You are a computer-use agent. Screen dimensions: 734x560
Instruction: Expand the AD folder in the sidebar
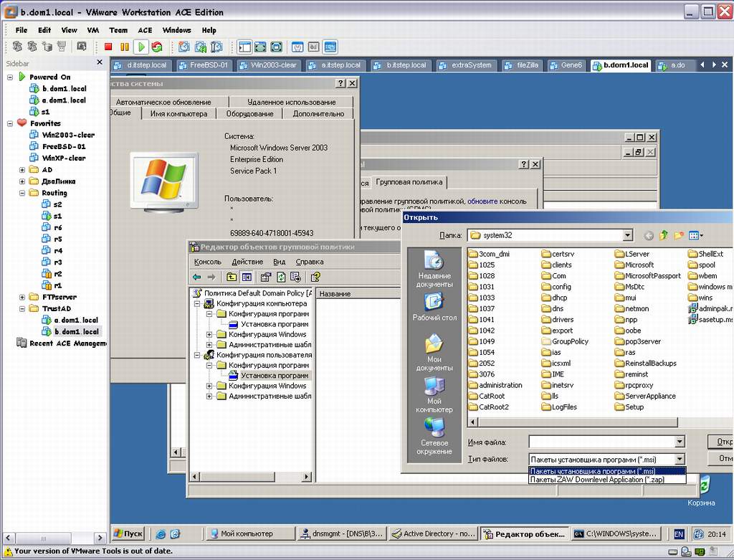tap(22, 170)
